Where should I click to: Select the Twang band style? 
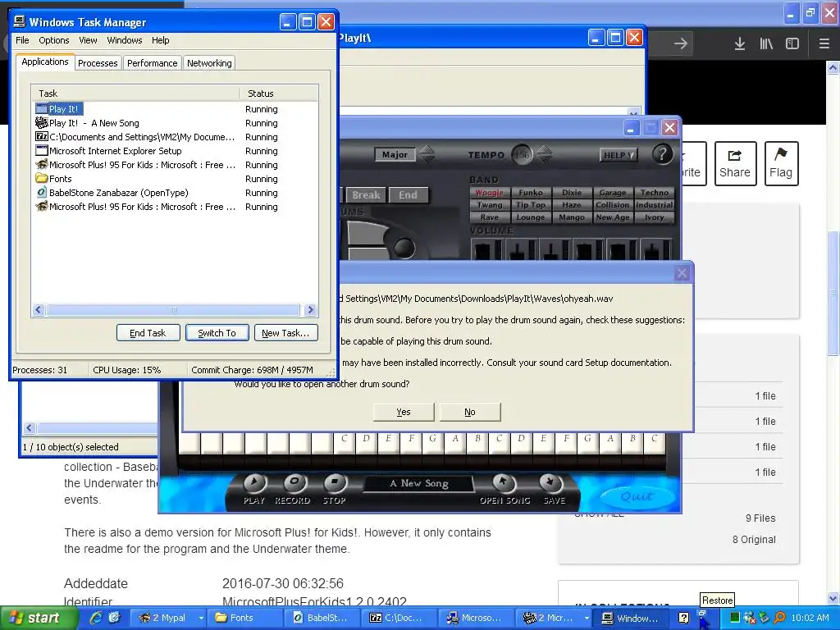pos(489,204)
